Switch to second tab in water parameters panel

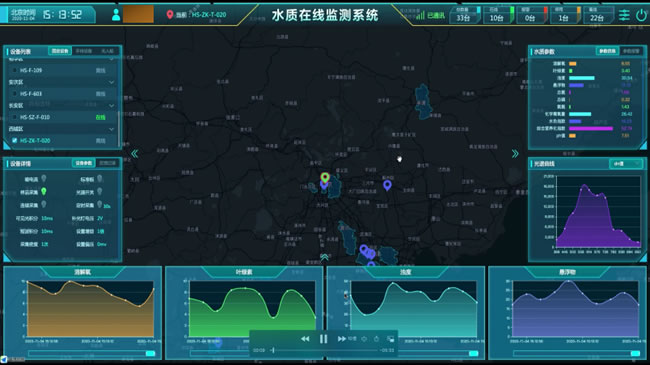click(631, 51)
